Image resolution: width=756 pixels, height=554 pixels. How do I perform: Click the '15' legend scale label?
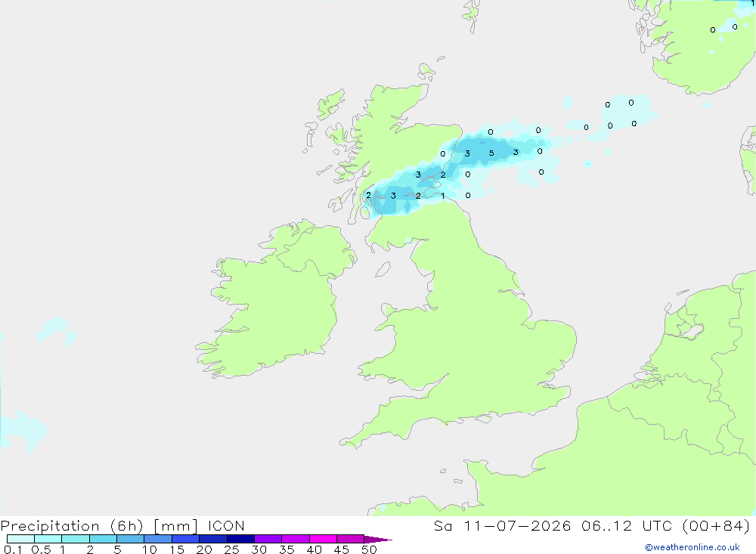point(177,549)
